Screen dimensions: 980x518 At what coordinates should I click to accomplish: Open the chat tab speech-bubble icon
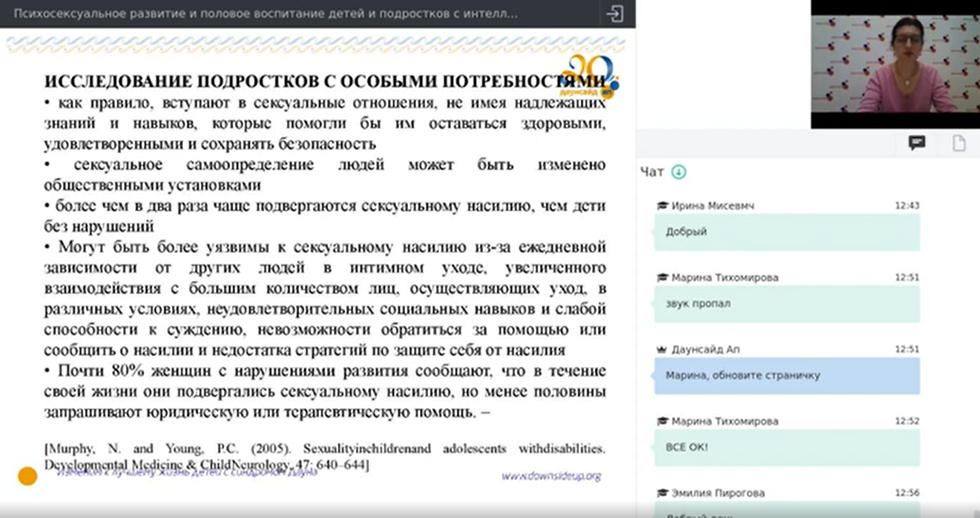[917, 143]
